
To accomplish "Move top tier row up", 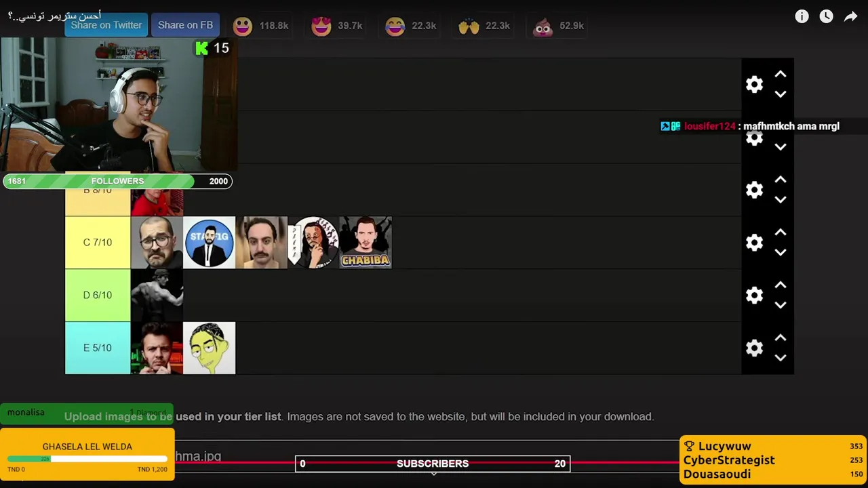I will [781, 74].
